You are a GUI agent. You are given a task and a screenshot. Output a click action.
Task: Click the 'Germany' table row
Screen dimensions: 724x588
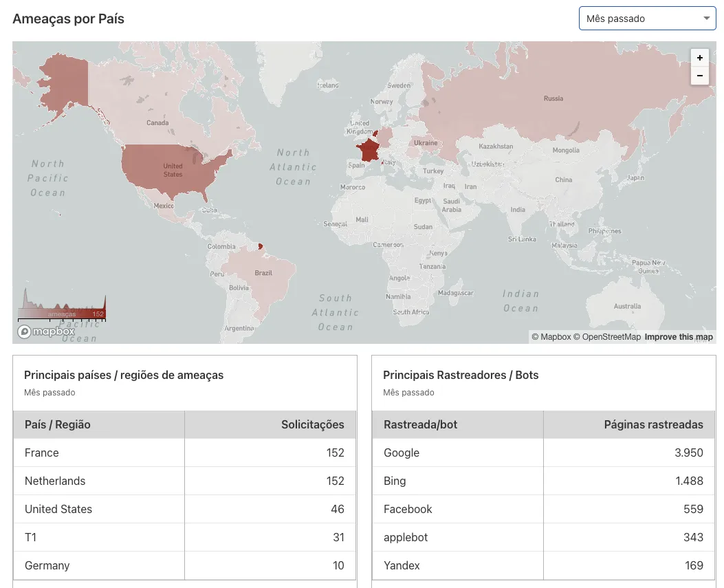click(185, 565)
